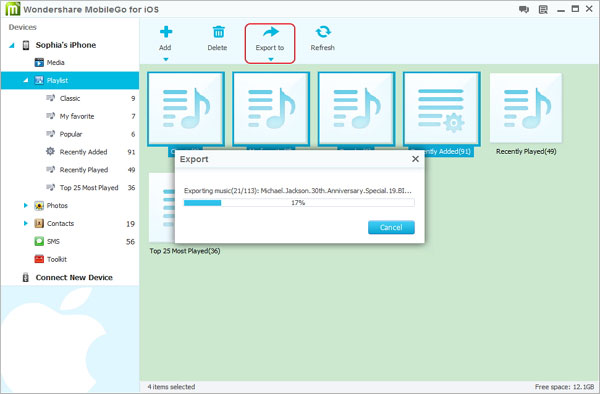The image size is (600, 394).
Task: Select the Recently Played(49) thumbnail
Action: coord(526,108)
